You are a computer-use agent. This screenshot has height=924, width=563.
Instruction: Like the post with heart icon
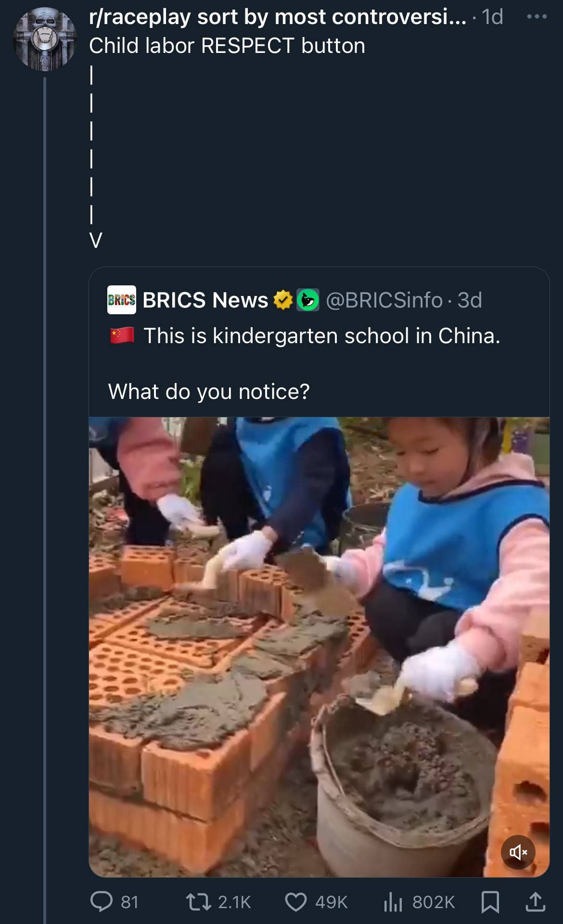[295, 902]
